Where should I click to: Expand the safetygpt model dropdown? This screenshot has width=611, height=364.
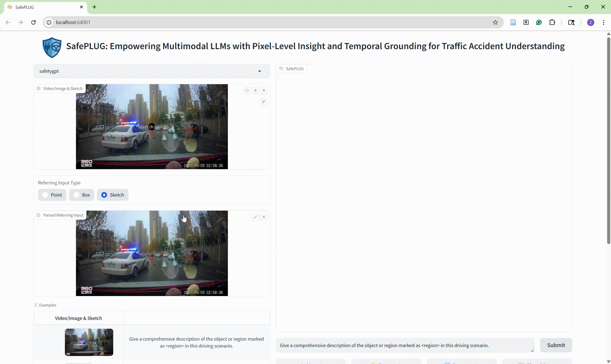point(259,71)
